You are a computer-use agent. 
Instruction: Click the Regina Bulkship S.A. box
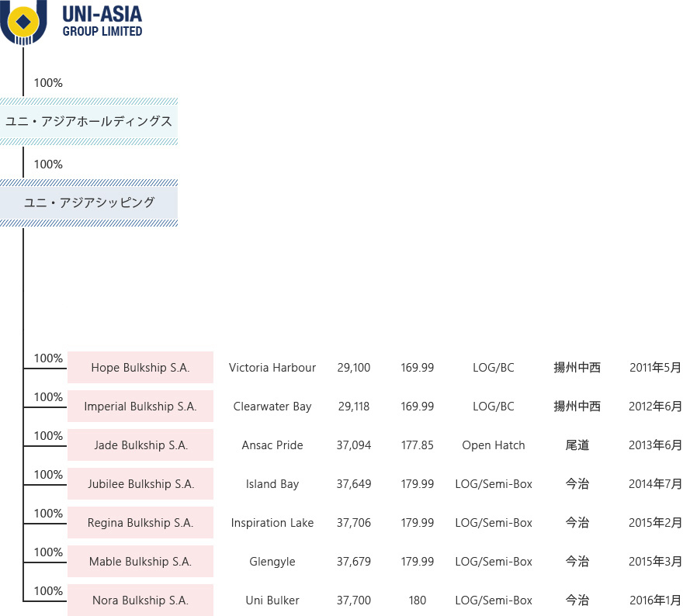coord(140,522)
